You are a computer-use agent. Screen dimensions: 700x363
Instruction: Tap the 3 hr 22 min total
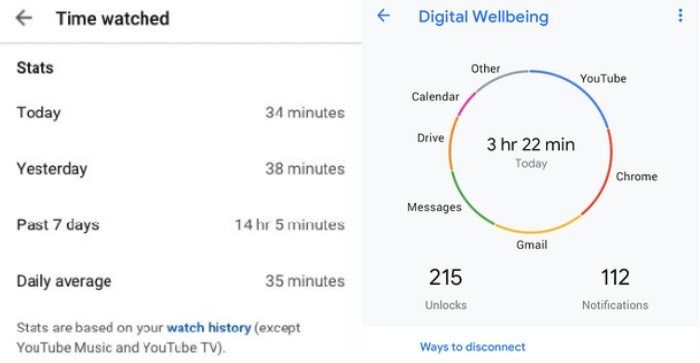point(530,145)
